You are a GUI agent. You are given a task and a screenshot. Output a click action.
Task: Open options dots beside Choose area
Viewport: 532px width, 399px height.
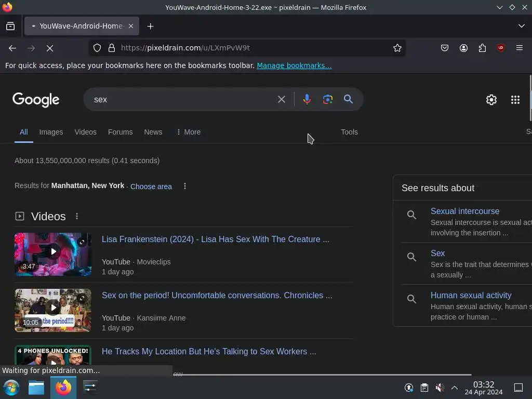(x=185, y=186)
